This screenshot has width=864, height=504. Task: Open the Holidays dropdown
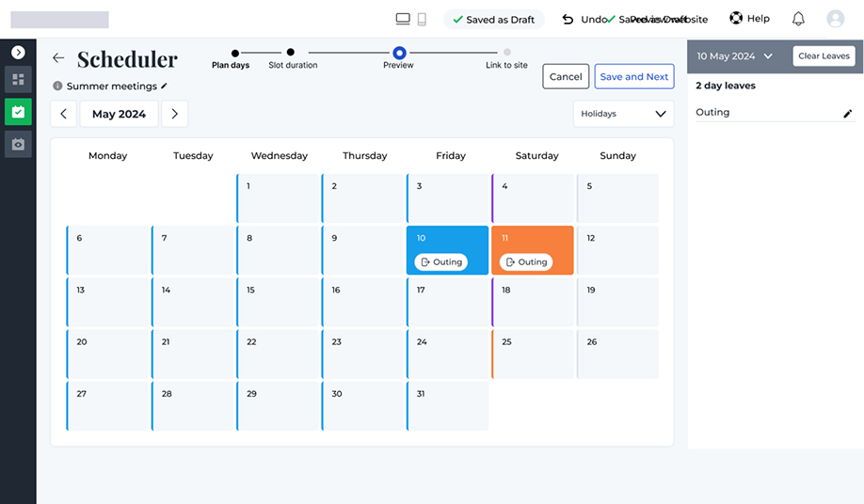pyautogui.click(x=623, y=114)
